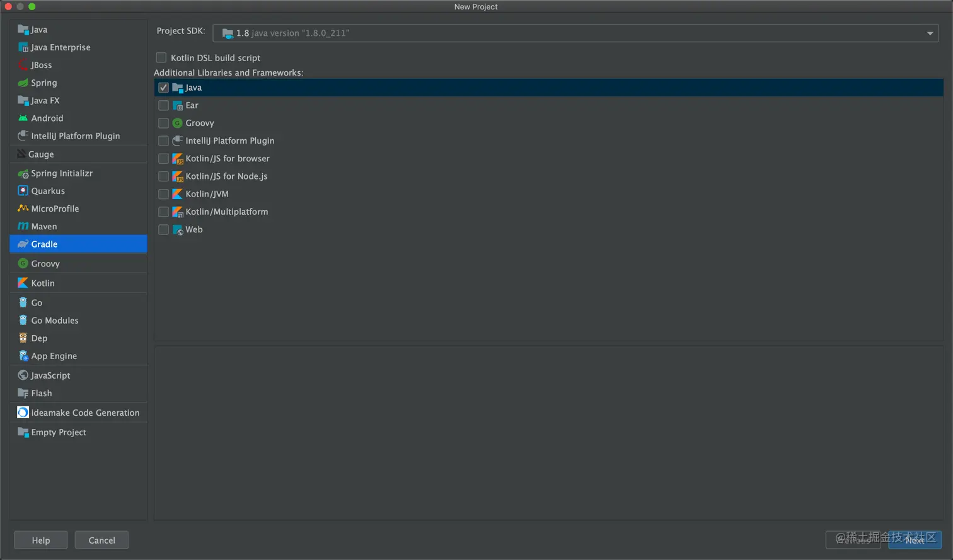This screenshot has height=560, width=953.
Task: Tick IntelliJ Platform Plugin framework checkbox
Action: (164, 140)
